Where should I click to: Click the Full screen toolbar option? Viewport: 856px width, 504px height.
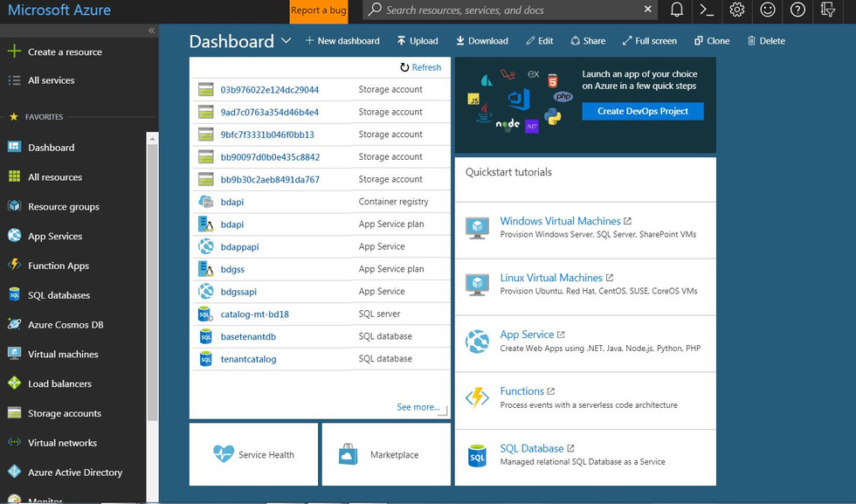[649, 41]
